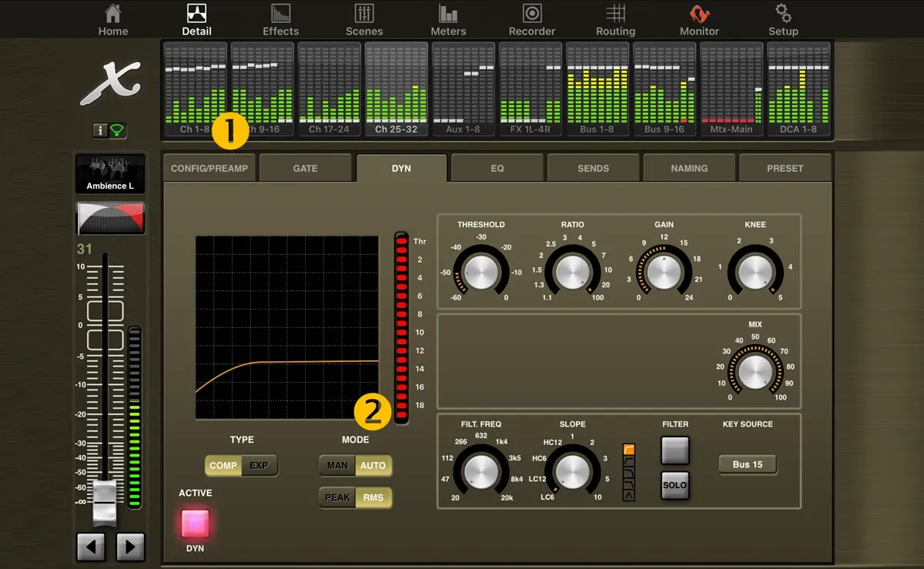Screen dimensions: 924x569
Task: Enable the sidechain FILTER button
Action: point(675,450)
